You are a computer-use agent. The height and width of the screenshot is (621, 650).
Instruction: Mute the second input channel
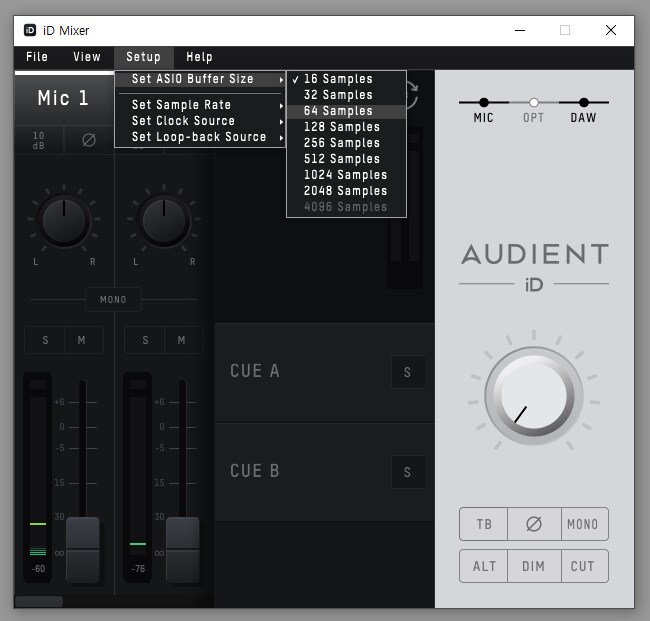click(182, 340)
